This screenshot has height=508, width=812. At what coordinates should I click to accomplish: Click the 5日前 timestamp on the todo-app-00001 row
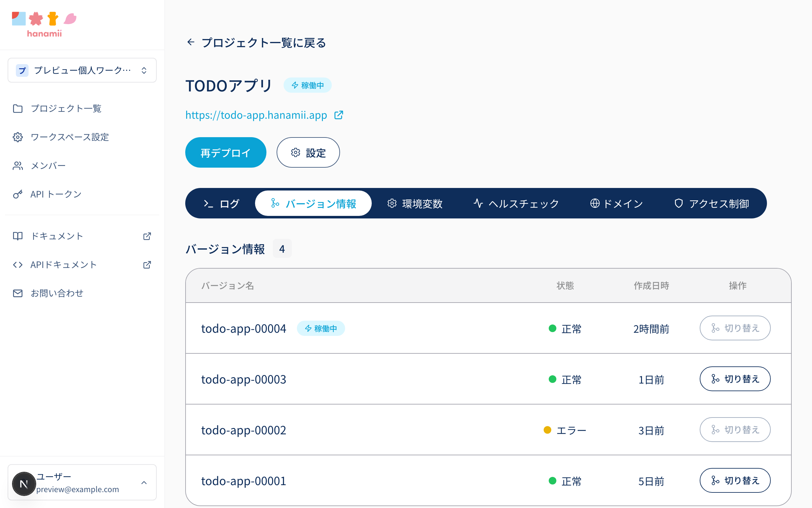651,481
